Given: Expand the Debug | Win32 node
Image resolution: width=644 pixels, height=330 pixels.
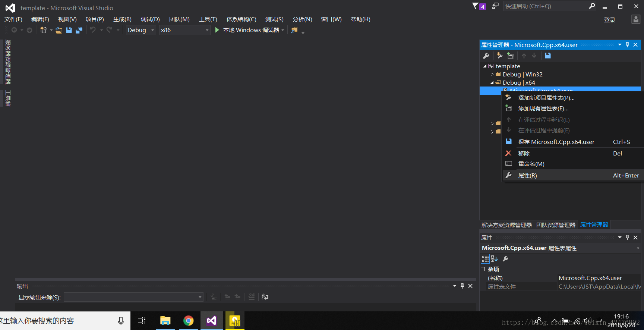Looking at the screenshot, I should coord(492,75).
